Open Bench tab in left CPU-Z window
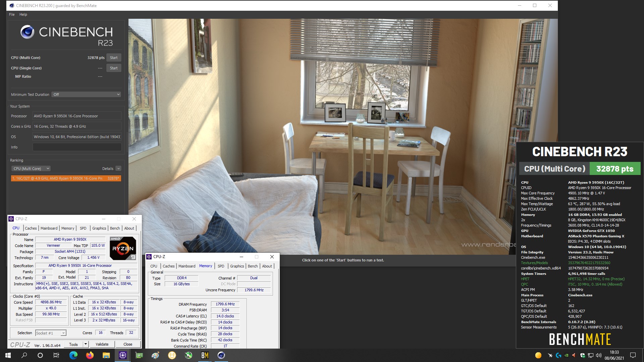 (115, 228)
